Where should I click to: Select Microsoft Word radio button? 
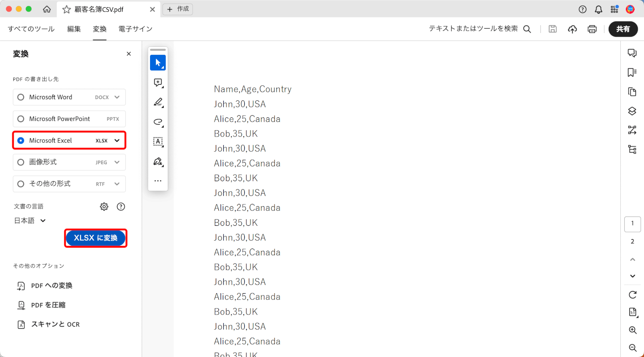click(21, 97)
